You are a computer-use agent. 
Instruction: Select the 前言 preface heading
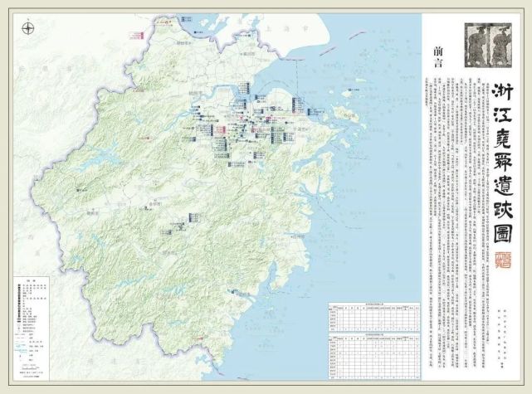click(438, 57)
